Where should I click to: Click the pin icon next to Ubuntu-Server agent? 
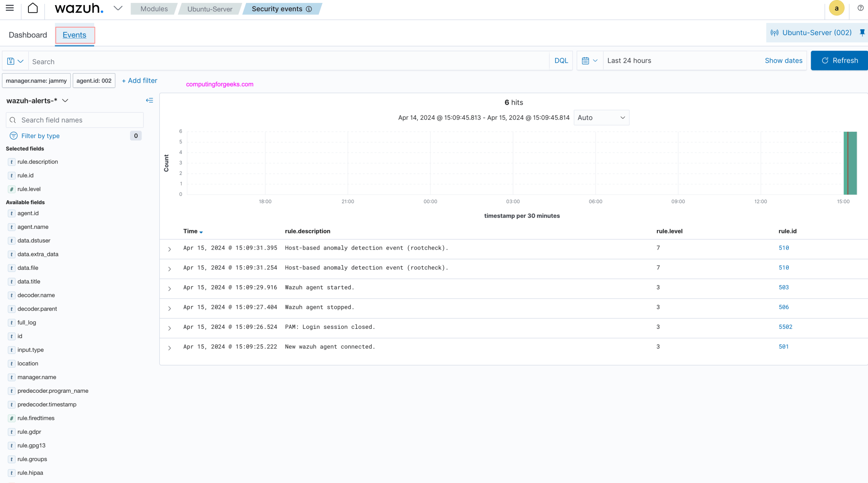862,33
